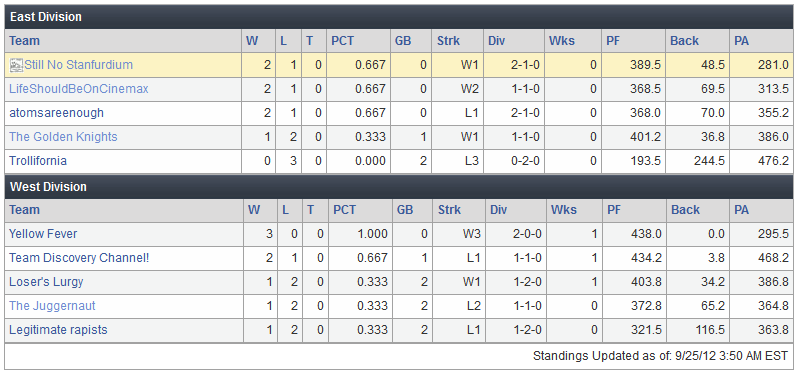This screenshot has height=374, width=798.
Task: Sort West Division by GB column
Action: (x=405, y=210)
